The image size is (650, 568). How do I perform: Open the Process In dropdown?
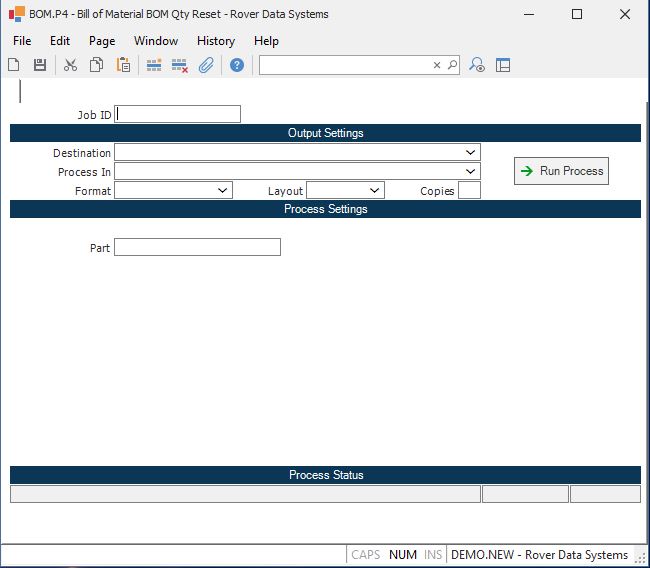(470, 172)
